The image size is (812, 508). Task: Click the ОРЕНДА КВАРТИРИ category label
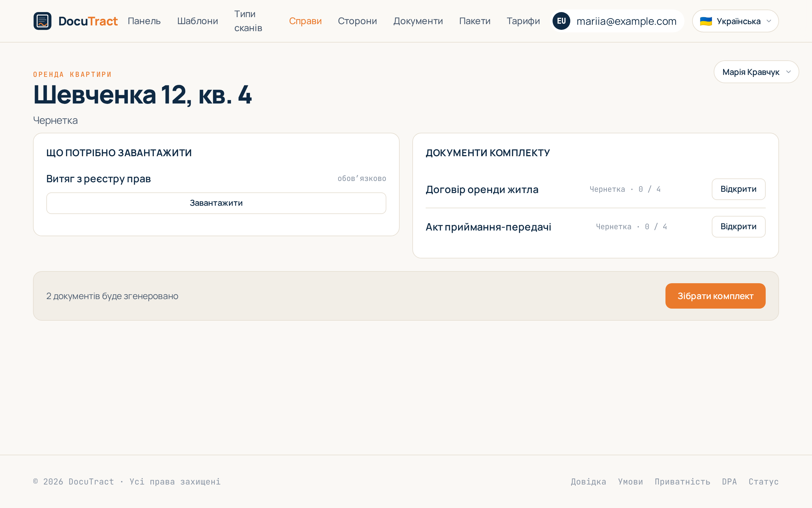[x=72, y=74]
